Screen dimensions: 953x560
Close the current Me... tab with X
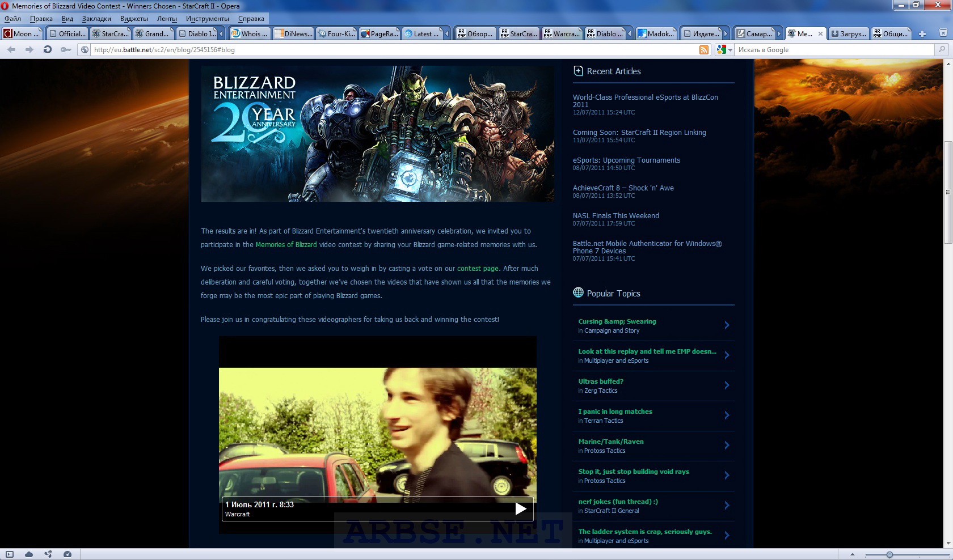pyautogui.click(x=820, y=34)
